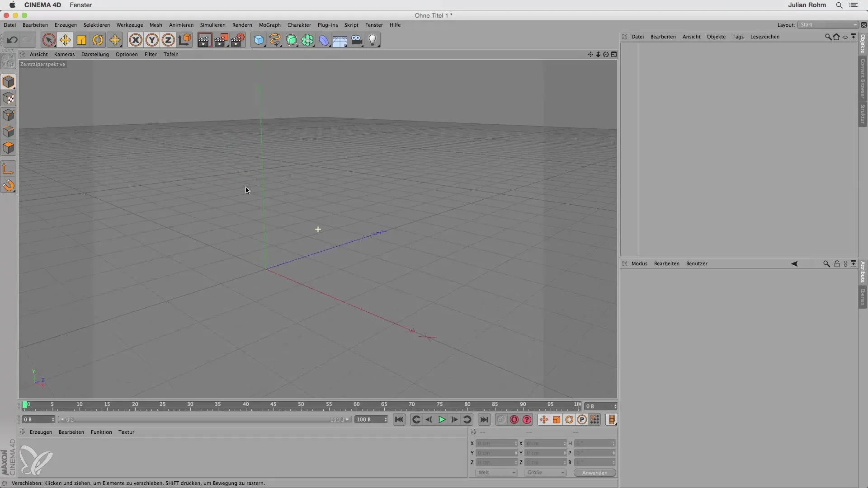Add a camera object
Image resolution: width=868 pixels, height=488 pixels.
click(x=357, y=40)
